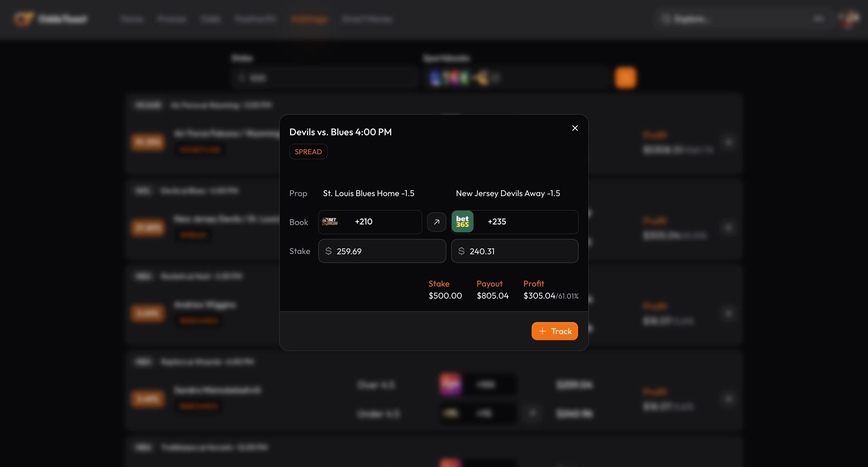Viewport: 868px width, 467px height.
Task: Click the $305.04 profit value
Action: 539,296
